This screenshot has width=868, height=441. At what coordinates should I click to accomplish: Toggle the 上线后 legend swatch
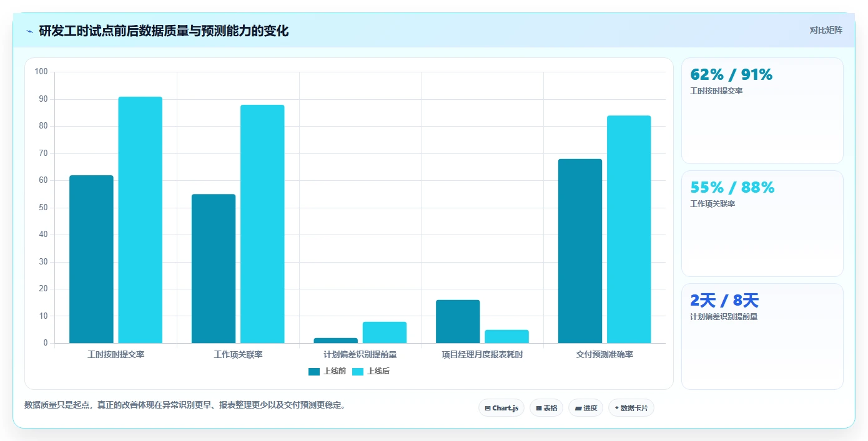[x=358, y=372]
